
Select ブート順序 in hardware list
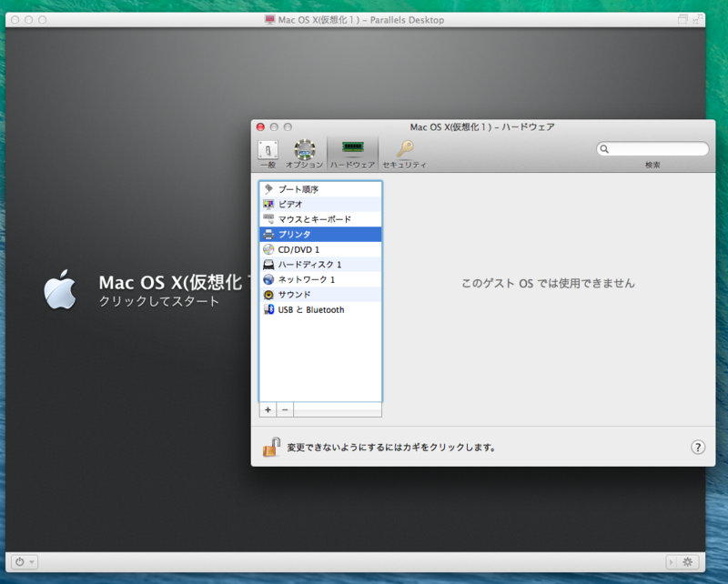click(x=320, y=189)
